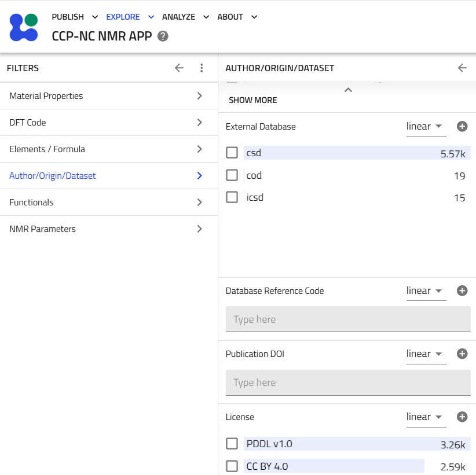Select Author/Origin/Dataset filter category

(x=109, y=176)
